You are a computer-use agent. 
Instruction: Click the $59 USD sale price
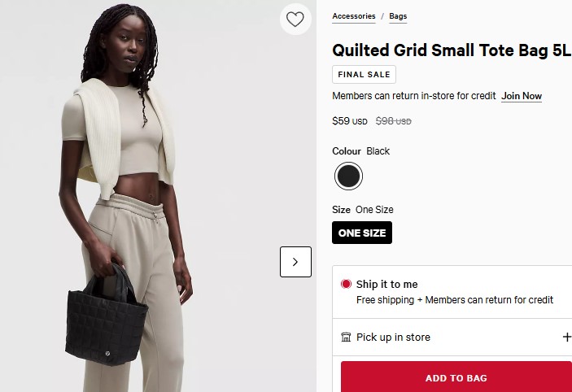[350, 121]
